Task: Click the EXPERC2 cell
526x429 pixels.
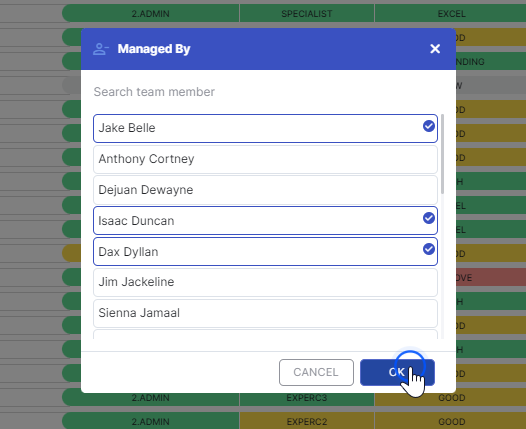Action: 307,421
